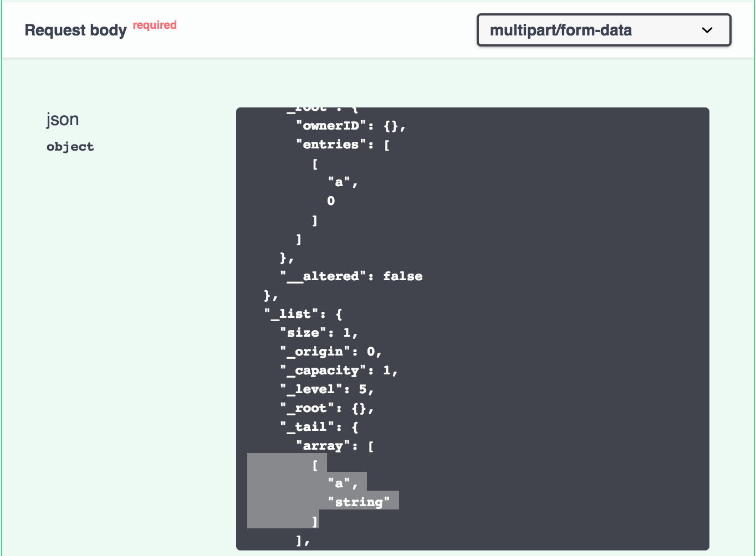The height and width of the screenshot is (556, 756).
Task: Click the json parameter name label
Action: [62, 119]
